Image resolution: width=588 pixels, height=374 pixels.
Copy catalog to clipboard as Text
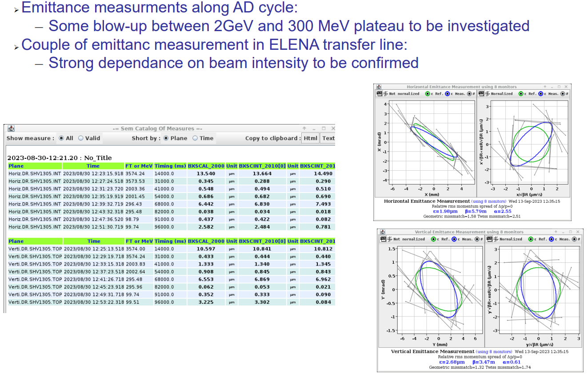[328, 138]
